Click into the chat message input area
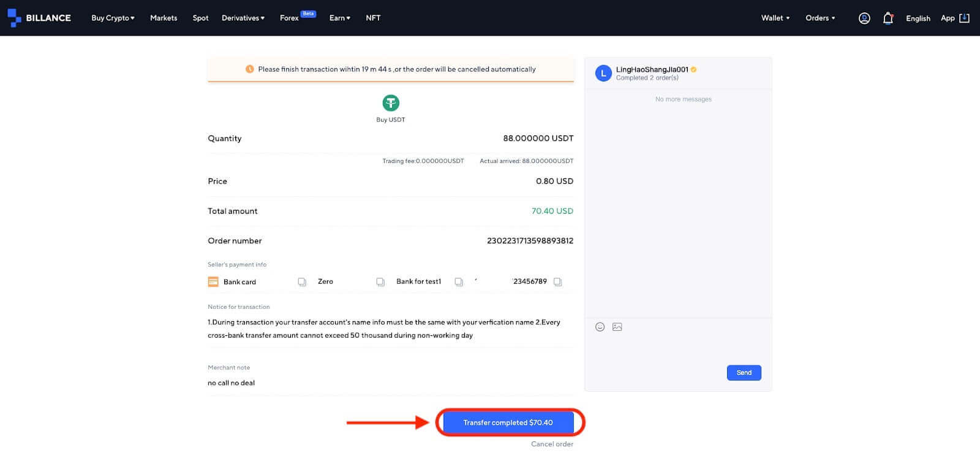 (x=678, y=349)
